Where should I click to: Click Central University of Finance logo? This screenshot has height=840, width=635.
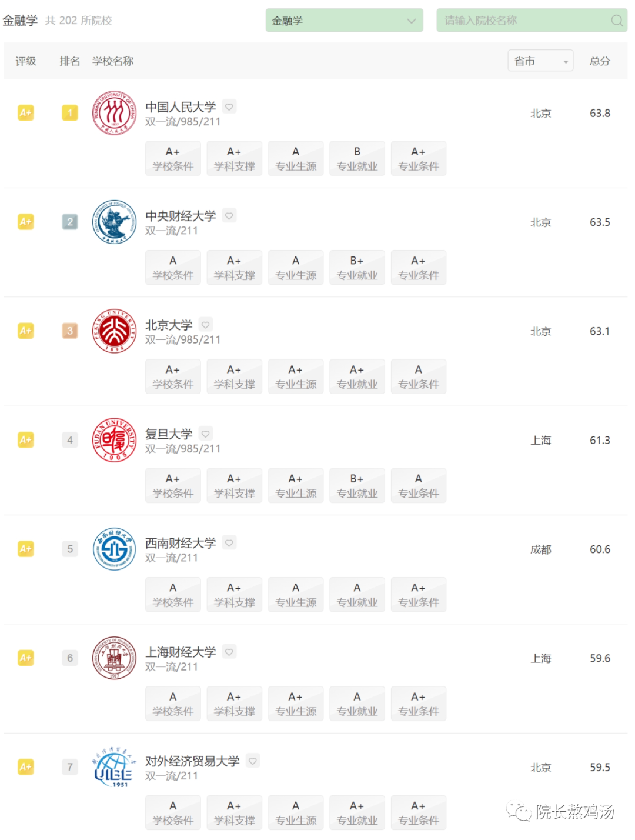(115, 222)
